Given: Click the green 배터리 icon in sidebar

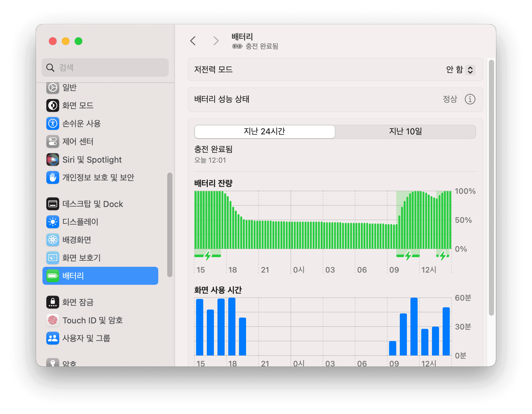Looking at the screenshot, I should pyautogui.click(x=53, y=276).
